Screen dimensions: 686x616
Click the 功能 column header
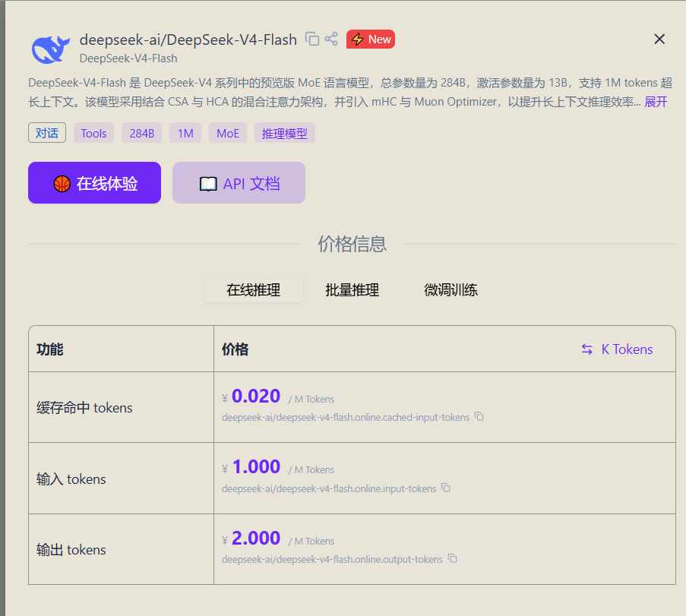pyautogui.click(x=50, y=349)
